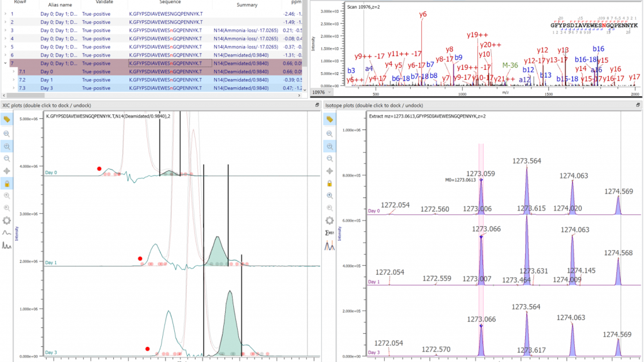Image resolution: width=644 pixels, height=362 pixels.
Task: Undock the Isotope plots panel via its corner button
Action: (639, 105)
